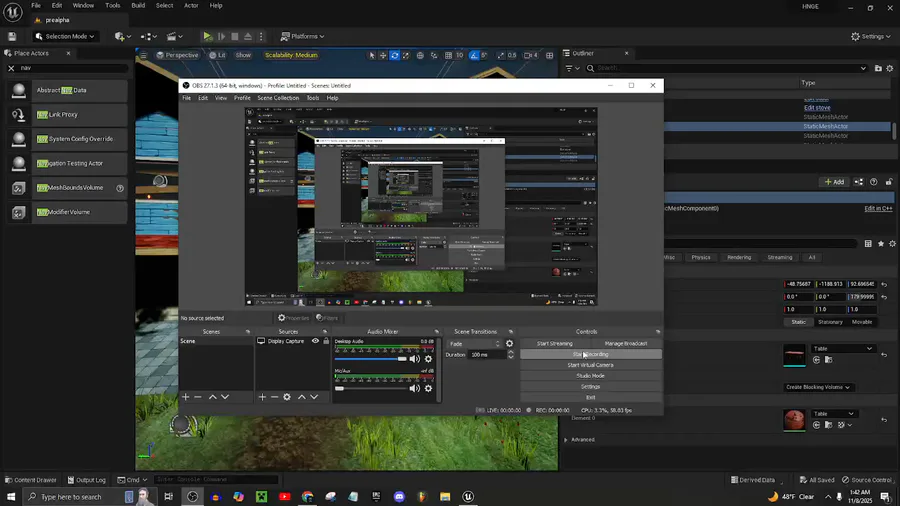Click the NavMeshBoundsVolume help icon
The image size is (900, 506).
pos(120,188)
